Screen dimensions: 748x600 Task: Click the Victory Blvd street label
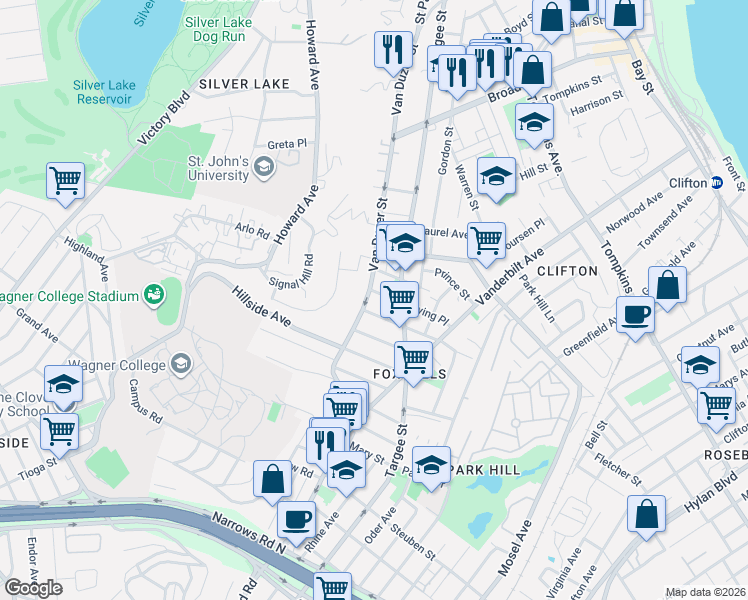click(164, 118)
